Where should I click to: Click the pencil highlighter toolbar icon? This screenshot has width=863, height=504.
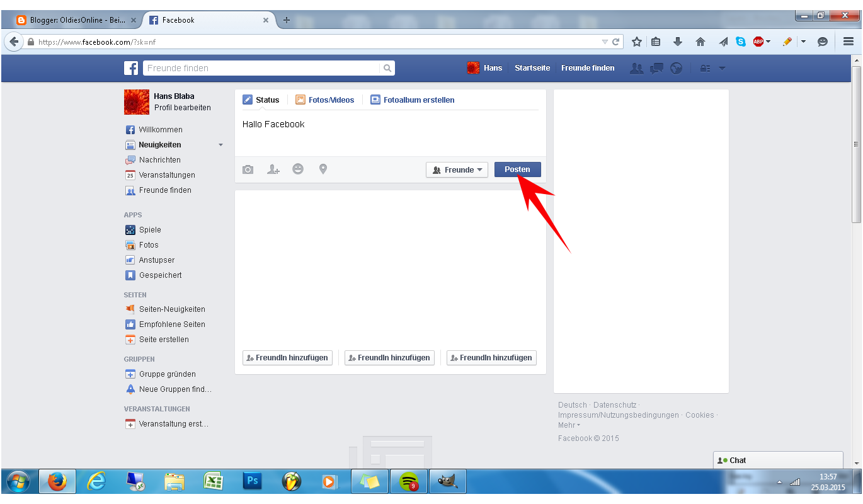point(787,42)
